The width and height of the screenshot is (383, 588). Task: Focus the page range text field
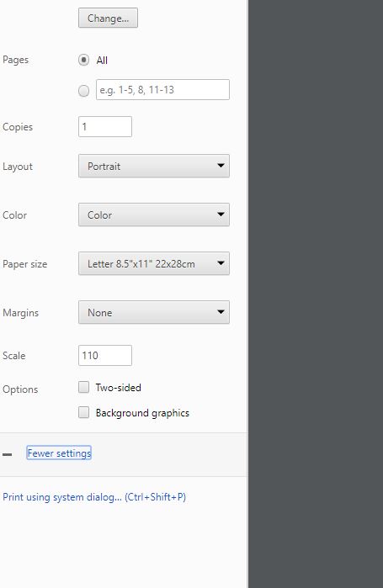tap(162, 90)
